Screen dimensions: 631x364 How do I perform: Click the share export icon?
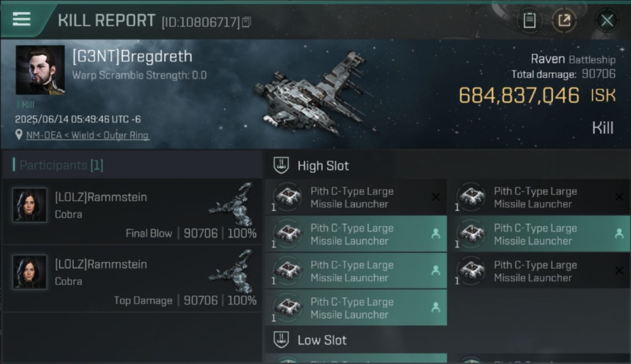[564, 20]
